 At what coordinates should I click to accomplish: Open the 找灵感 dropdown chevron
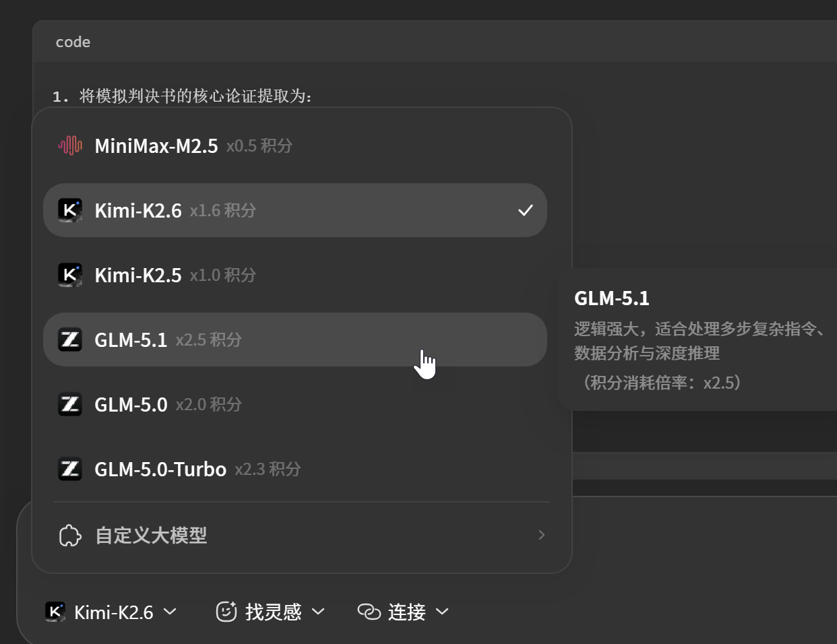[319, 612]
